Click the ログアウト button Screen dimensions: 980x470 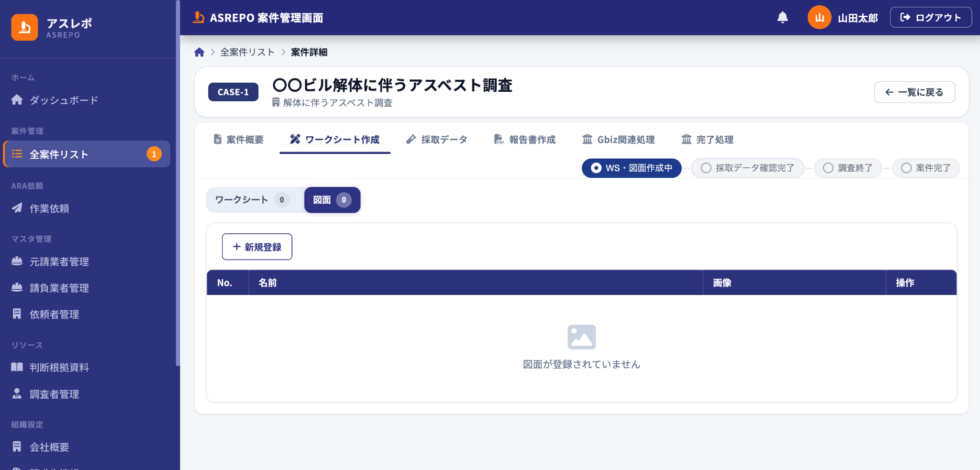coord(931,18)
